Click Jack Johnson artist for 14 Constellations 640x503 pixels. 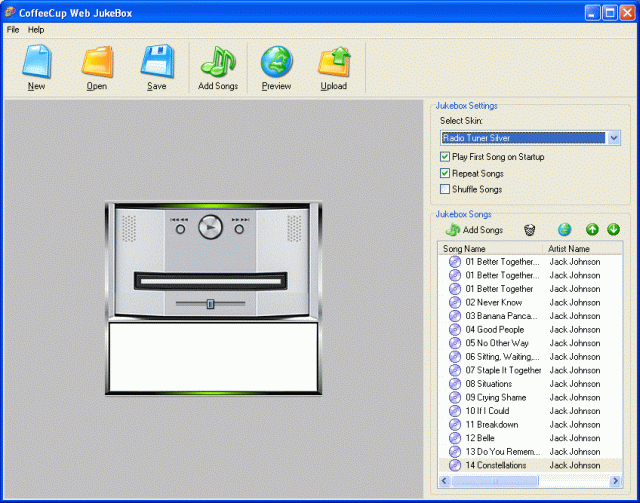click(x=575, y=465)
